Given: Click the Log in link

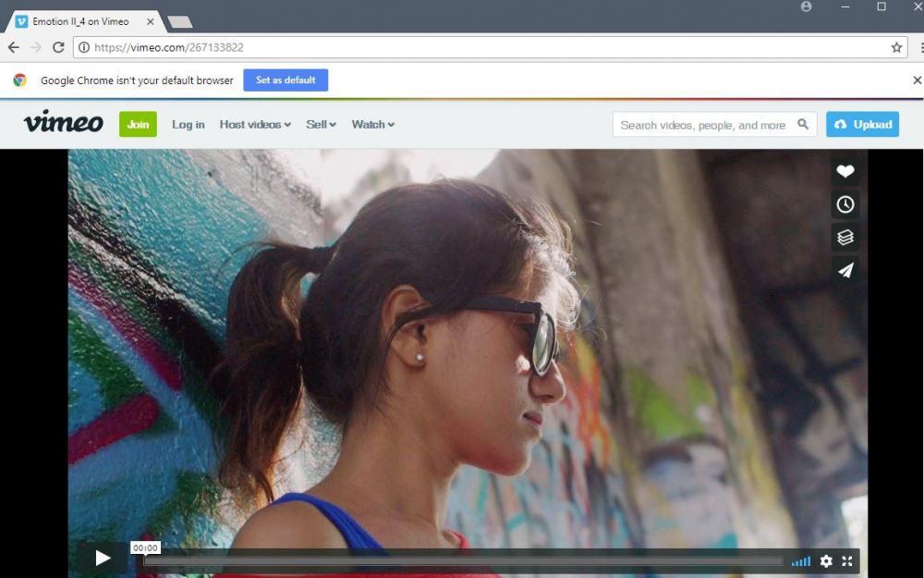Looking at the screenshot, I should click(x=188, y=124).
